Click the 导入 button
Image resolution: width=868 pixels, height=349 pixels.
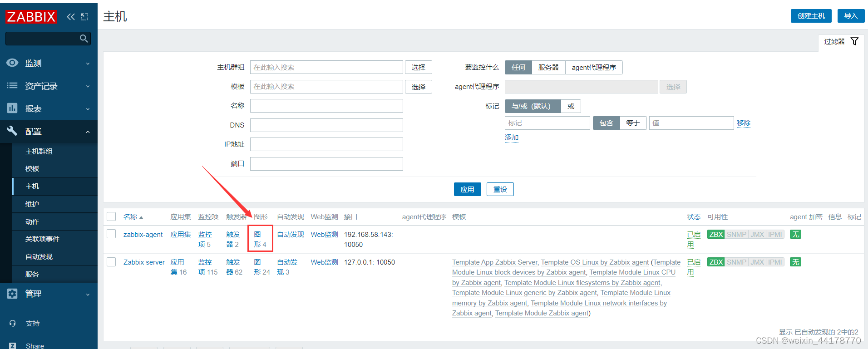(x=851, y=16)
